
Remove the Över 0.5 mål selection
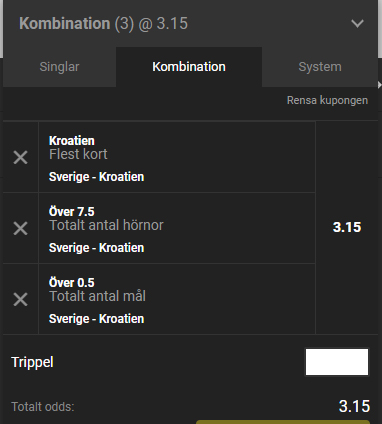click(x=20, y=299)
